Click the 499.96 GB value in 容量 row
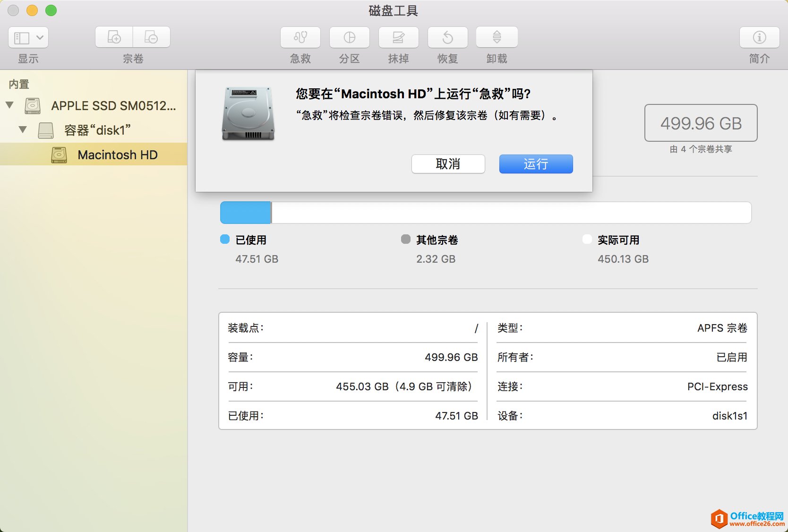788x532 pixels. coord(451,357)
